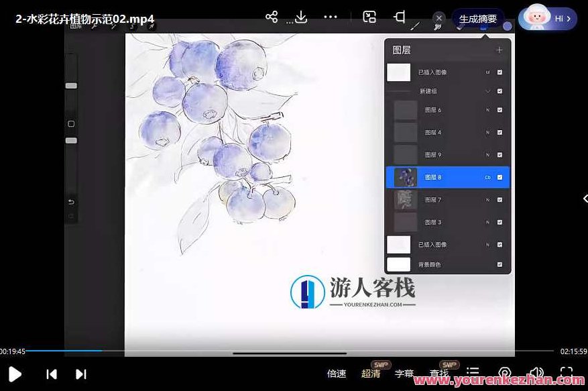
Task: Open the picture-in-picture icon
Action: click(369, 17)
